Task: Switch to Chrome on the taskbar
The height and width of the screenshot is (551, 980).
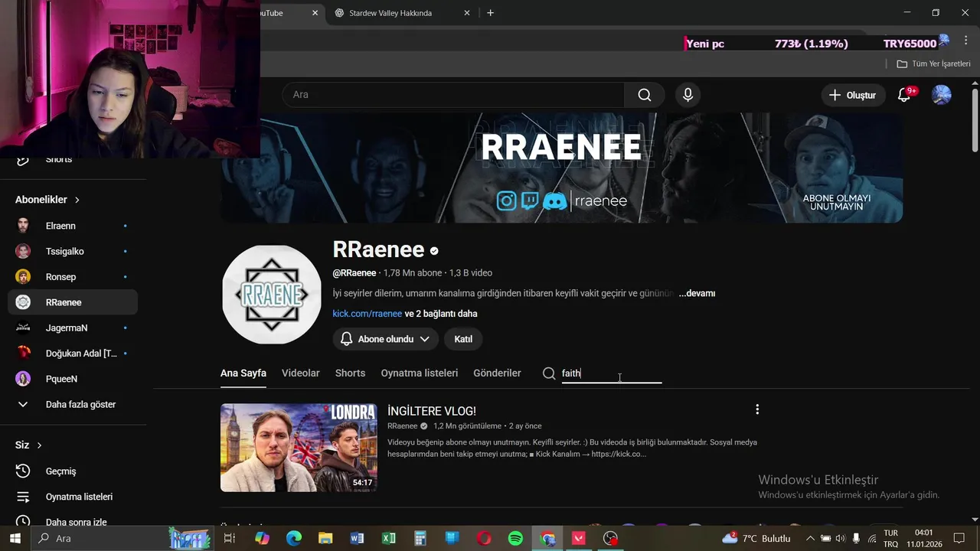Action: point(547,539)
